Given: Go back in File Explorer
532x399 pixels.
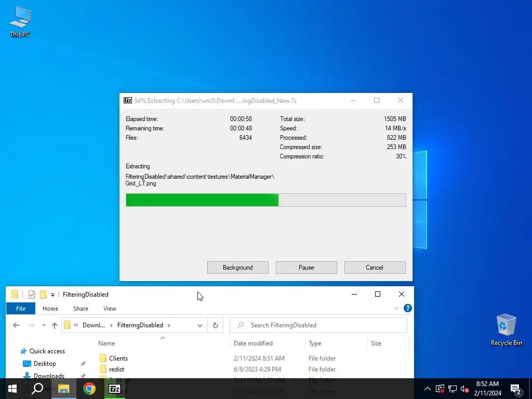Looking at the screenshot, I should tap(16, 325).
